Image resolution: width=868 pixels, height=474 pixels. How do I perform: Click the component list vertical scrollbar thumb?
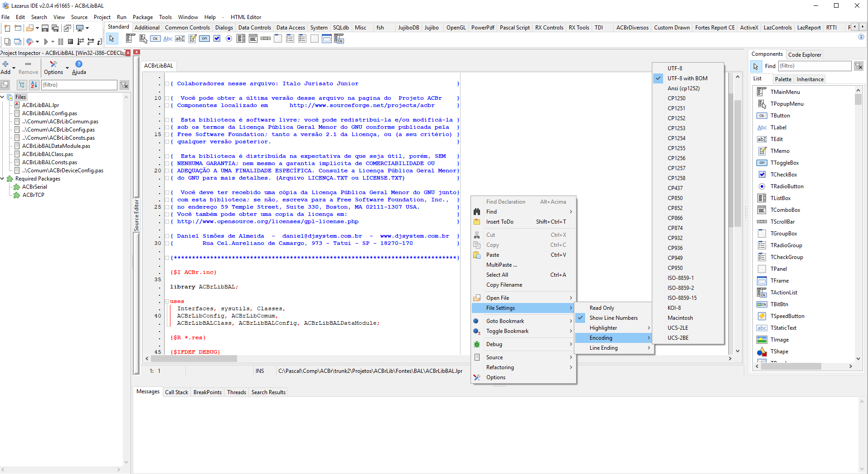[858, 99]
